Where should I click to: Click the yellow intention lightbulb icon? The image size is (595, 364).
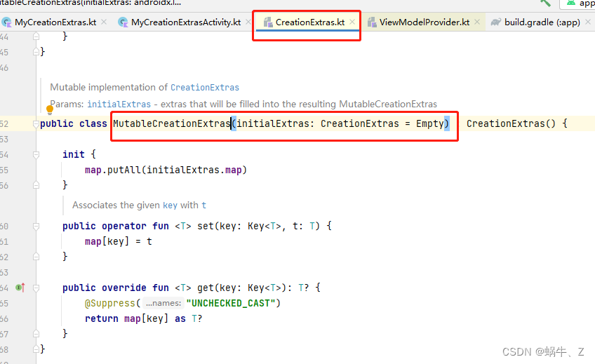(x=50, y=109)
